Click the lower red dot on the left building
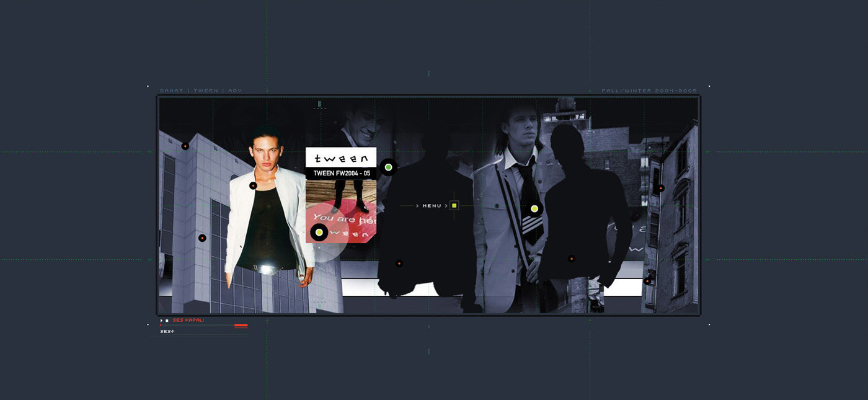Image resolution: width=868 pixels, height=400 pixels. tap(201, 238)
